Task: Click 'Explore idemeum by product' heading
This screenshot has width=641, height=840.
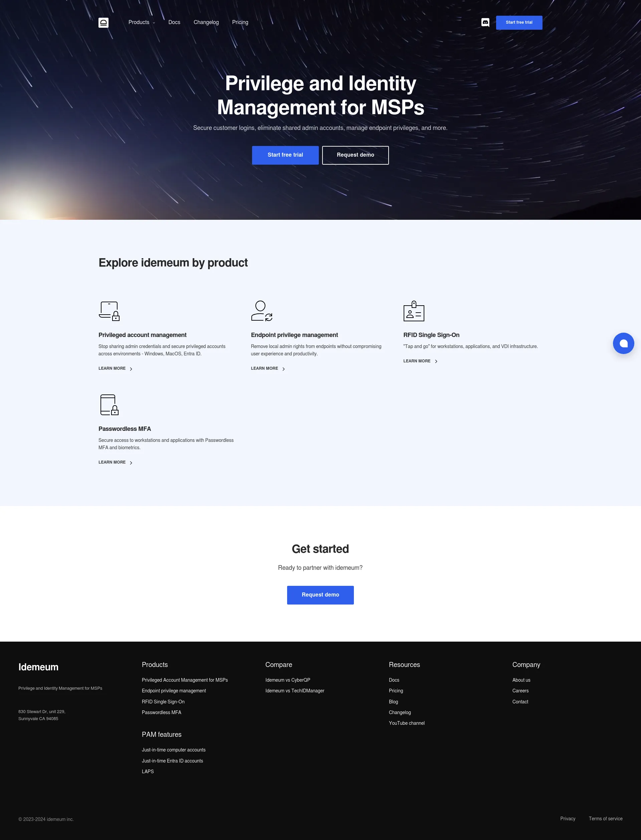Action: coord(173,263)
